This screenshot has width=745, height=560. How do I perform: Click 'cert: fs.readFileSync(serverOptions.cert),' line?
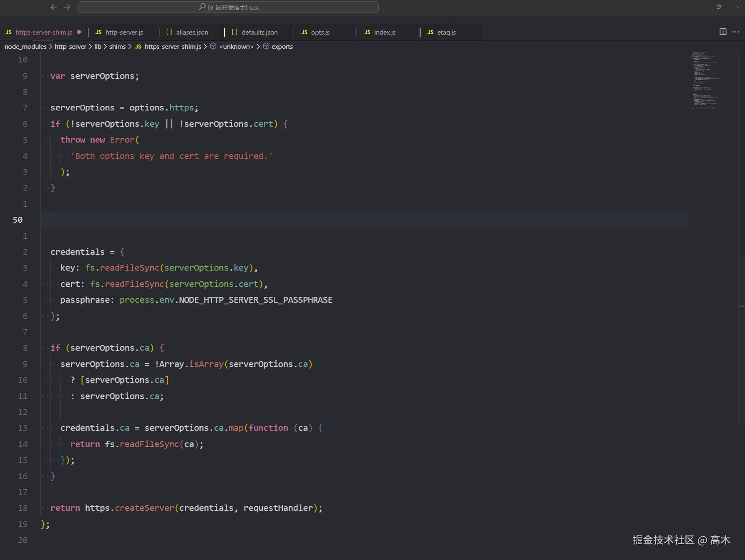[164, 284]
